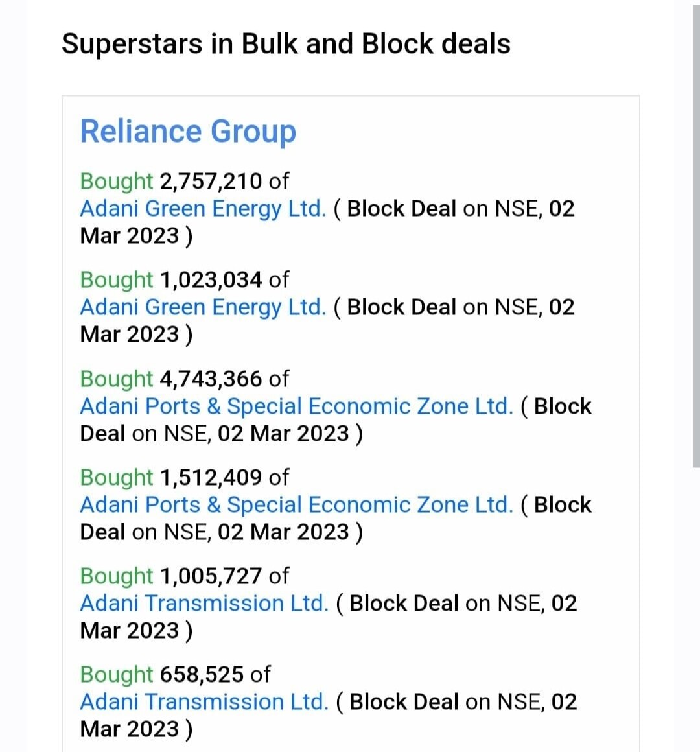Select the 658,525 share quantity figure
Screen dimensions: 700x752
pos(202,674)
